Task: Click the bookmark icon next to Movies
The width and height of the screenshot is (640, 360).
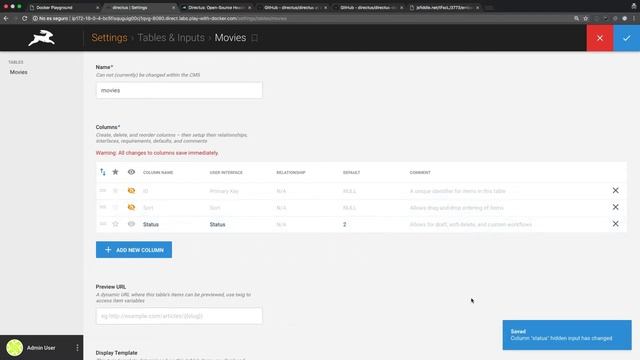Action: (255, 38)
